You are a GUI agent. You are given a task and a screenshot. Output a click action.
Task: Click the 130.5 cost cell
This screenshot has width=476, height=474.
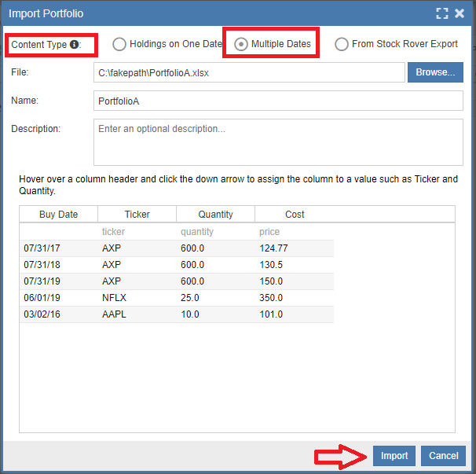(273, 265)
